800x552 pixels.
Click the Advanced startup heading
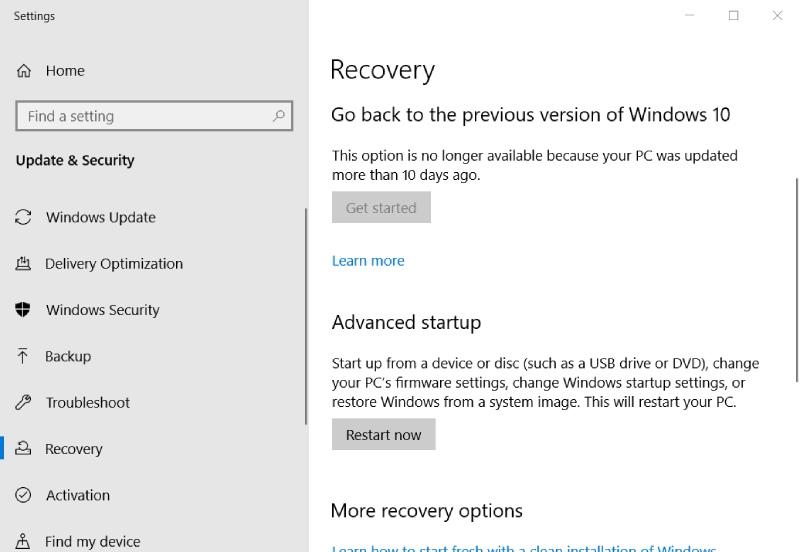(x=406, y=322)
